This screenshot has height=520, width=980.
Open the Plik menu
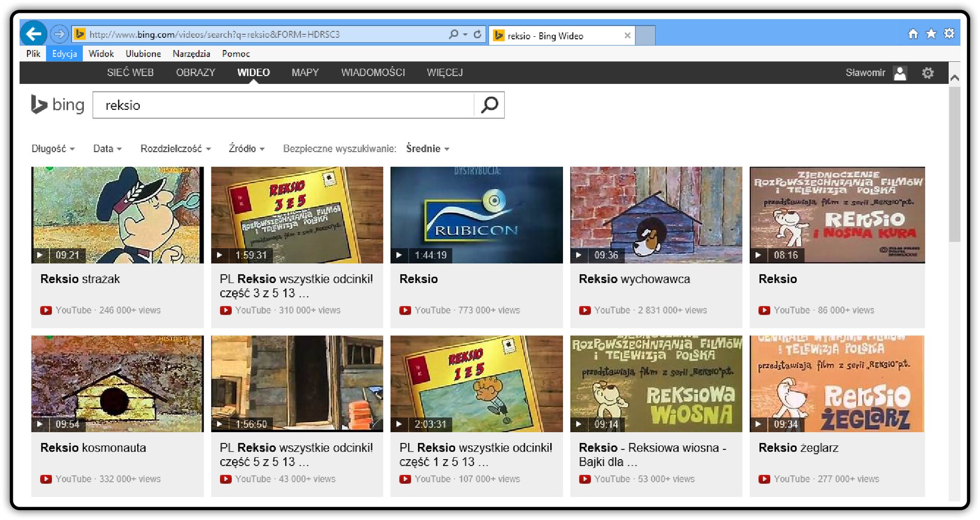[x=33, y=54]
